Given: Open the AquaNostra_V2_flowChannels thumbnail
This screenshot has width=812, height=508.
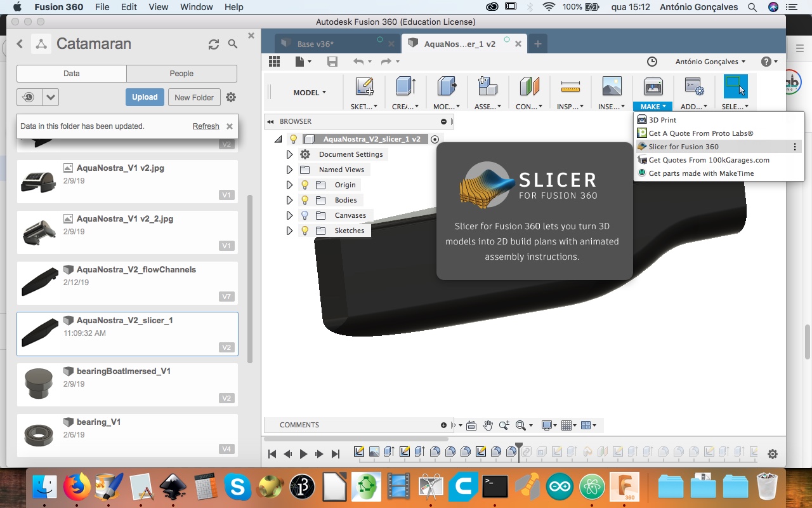Looking at the screenshot, I should (39, 282).
